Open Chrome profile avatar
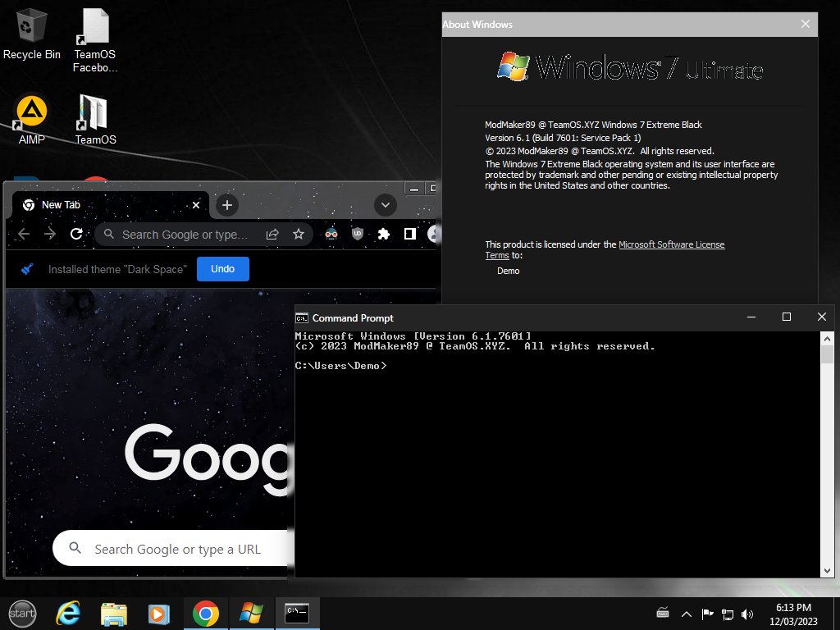Image resolution: width=840 pixels, height=630 pixels. click(x=433, y=234)
